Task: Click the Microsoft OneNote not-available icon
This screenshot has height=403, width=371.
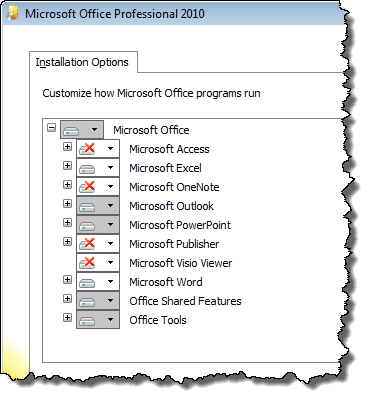Action: (87, 187)
